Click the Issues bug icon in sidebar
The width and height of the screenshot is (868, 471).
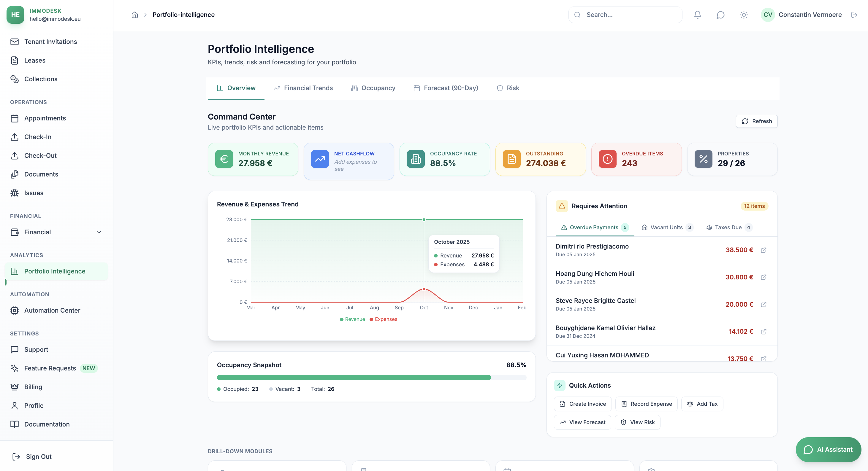tap(15, 193)
